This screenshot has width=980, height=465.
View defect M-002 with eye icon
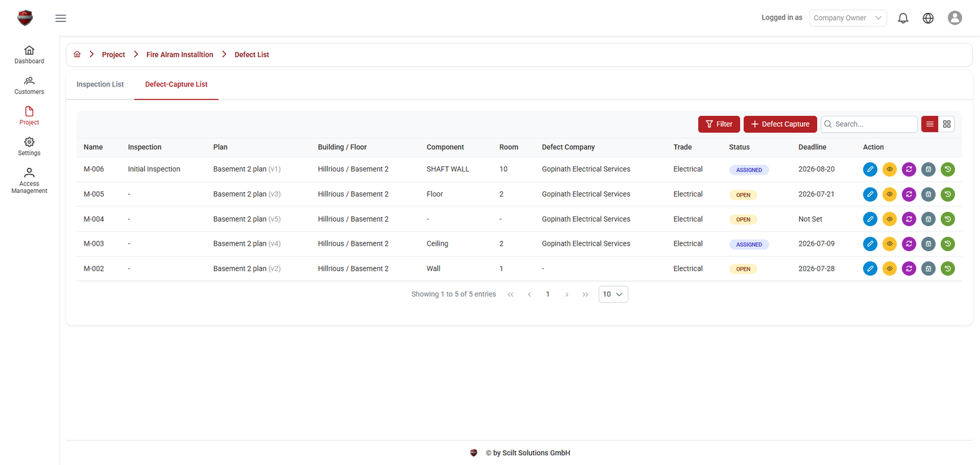pos(889,268)
